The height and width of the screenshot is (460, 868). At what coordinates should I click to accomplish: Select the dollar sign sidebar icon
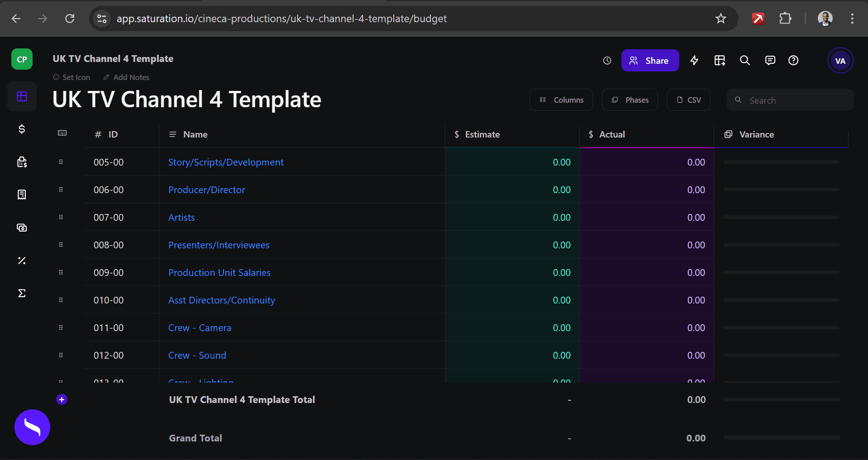coord(22,129)
